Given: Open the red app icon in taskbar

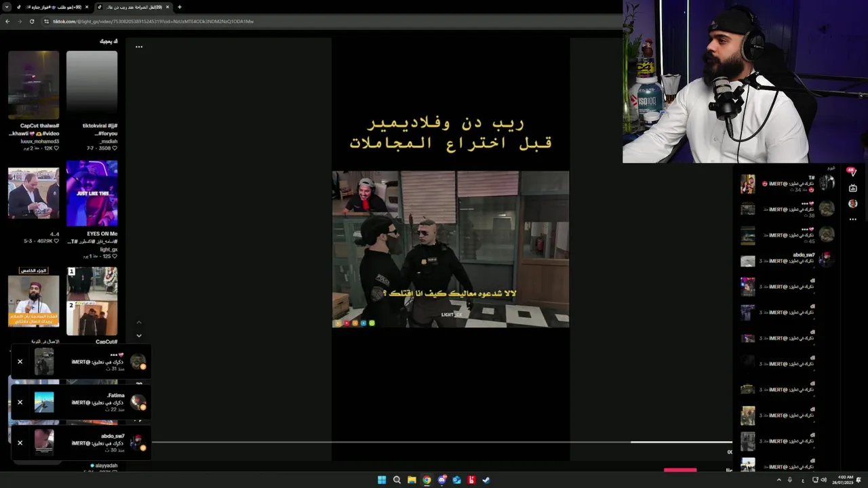Looking at the screenshot, I should coord(471,480).
